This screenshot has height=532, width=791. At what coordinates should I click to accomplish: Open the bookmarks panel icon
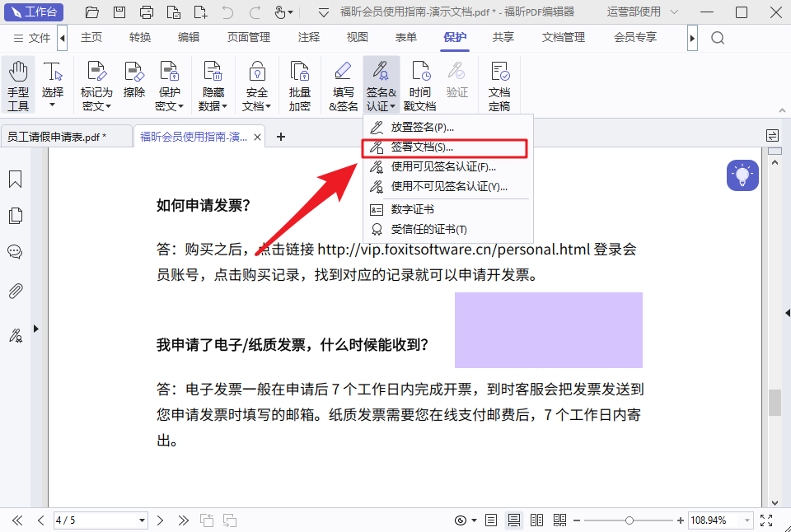[x=15, y=179]
